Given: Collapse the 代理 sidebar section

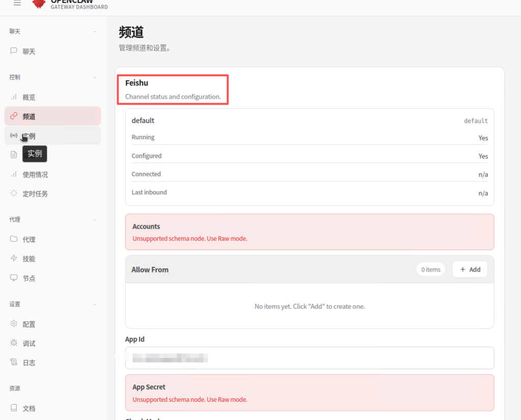Looking at the screenshot, I should (95, 220).
